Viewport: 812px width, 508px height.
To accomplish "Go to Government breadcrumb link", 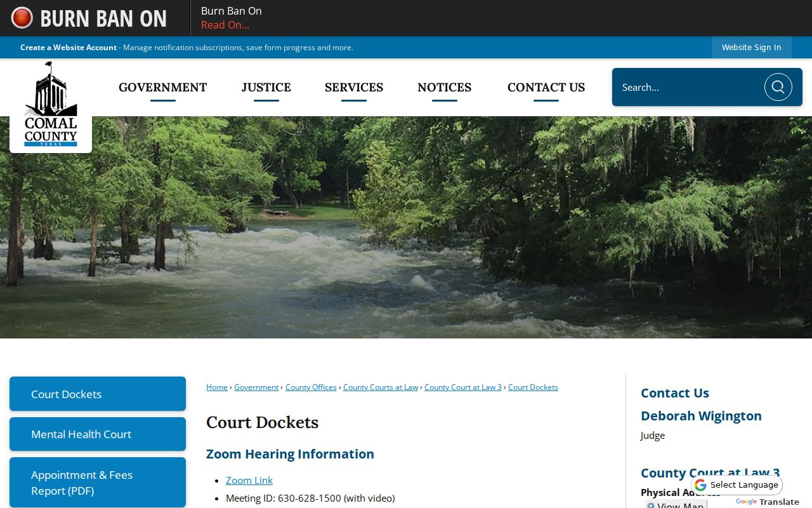I will click(x=256, y=387).
